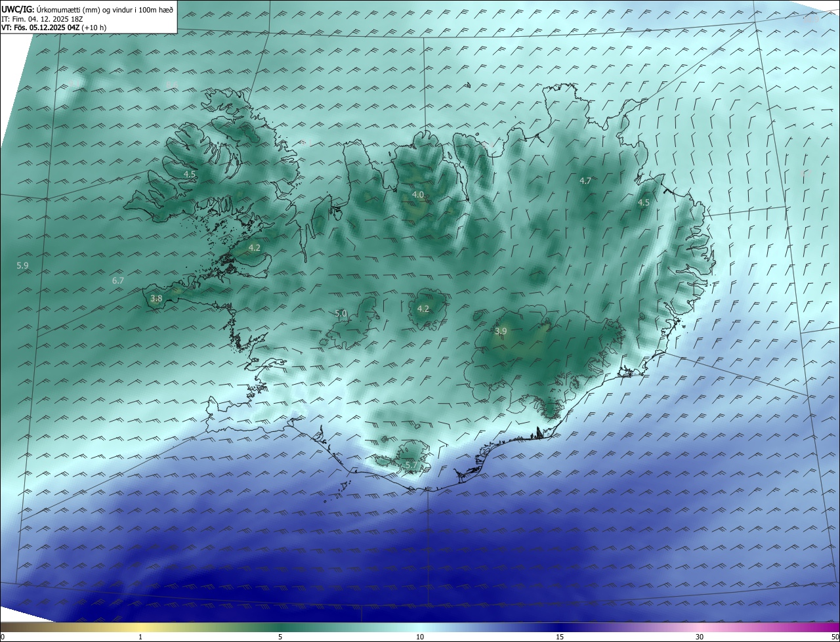Click the yellow segment of the color bar
The image size is (840, 642).
click(140, 627)
